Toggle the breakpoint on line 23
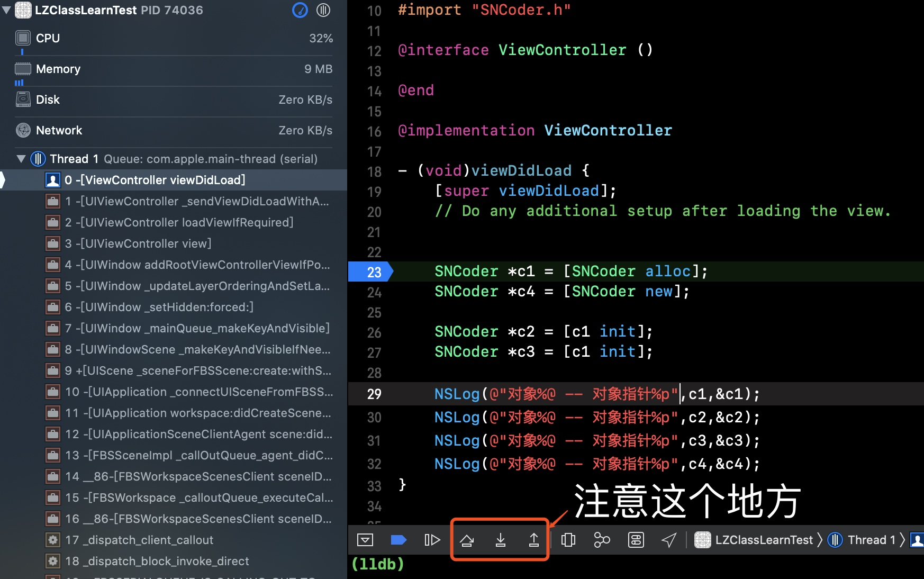 pos(370,272)
